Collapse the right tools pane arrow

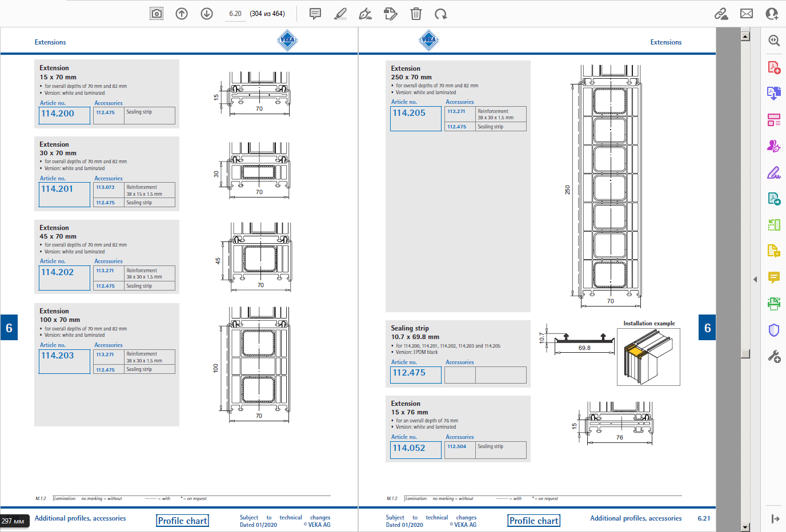click(755, 279)
